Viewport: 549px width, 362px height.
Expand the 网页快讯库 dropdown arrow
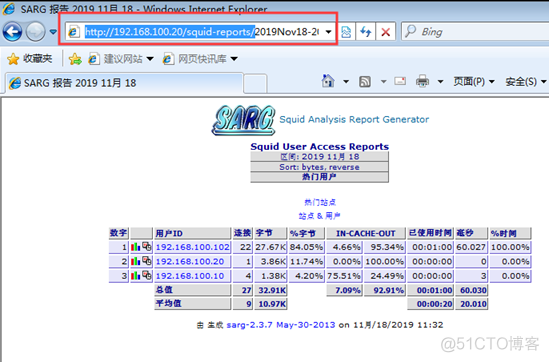(234, 59)
